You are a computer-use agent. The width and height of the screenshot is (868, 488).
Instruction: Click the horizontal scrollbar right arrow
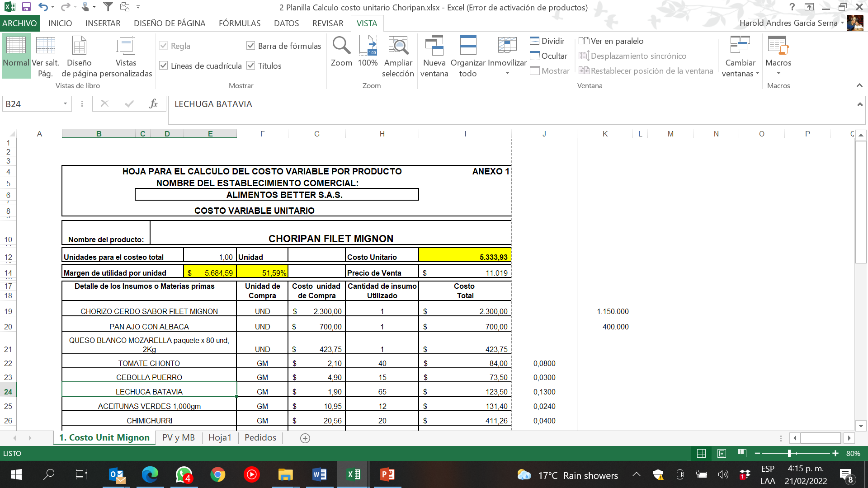tap(849, 438)
